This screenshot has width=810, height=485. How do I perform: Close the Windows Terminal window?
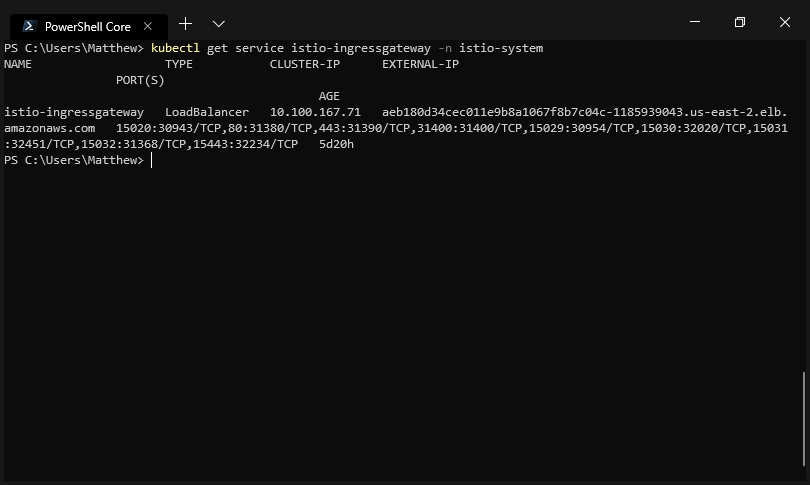785,22
